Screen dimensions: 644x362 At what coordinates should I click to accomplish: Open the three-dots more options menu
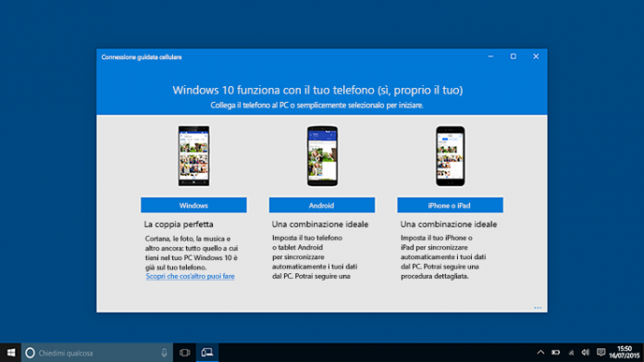tap(538, 307)
